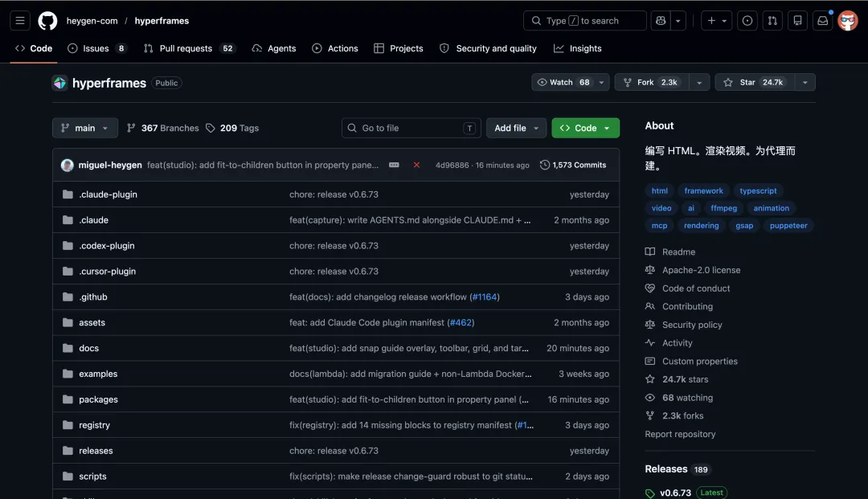Open the Copilot dropdown arrow

(x=678, y=20)
